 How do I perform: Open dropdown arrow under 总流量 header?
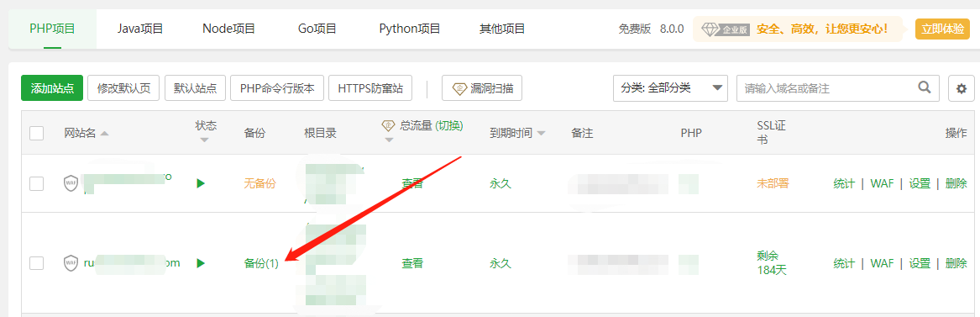tap(390, 140)
